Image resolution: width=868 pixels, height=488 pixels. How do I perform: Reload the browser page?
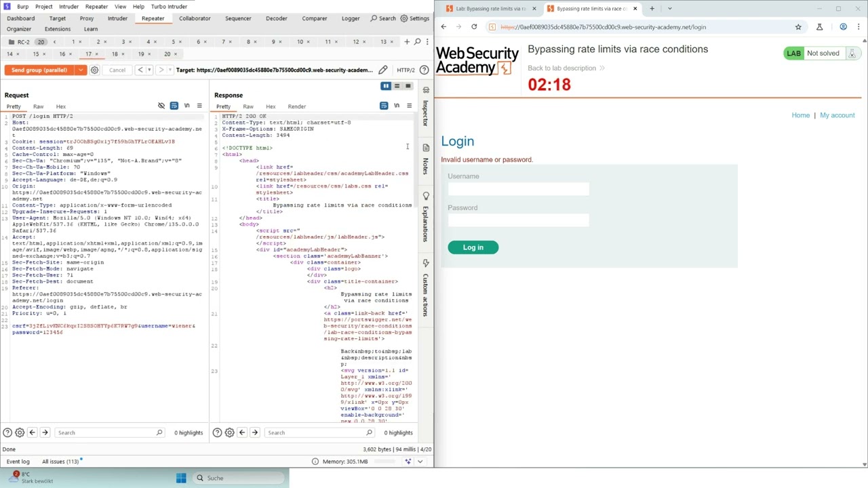point(474,27)
